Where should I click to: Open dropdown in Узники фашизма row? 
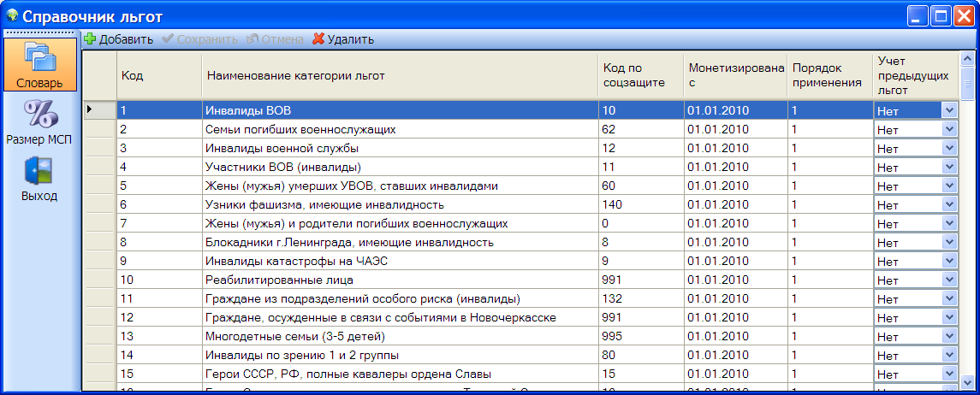(x=948, y=204)
